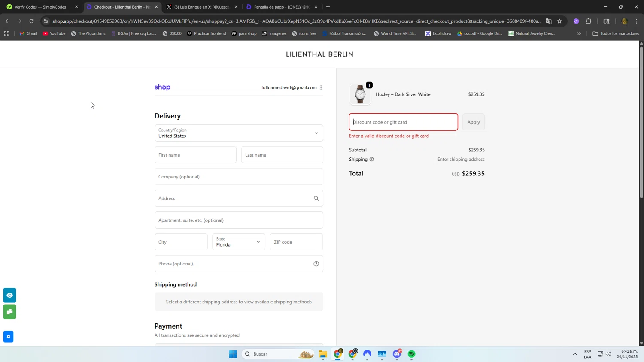Reload the page with the refresh icon

click(x=31, y=21)
